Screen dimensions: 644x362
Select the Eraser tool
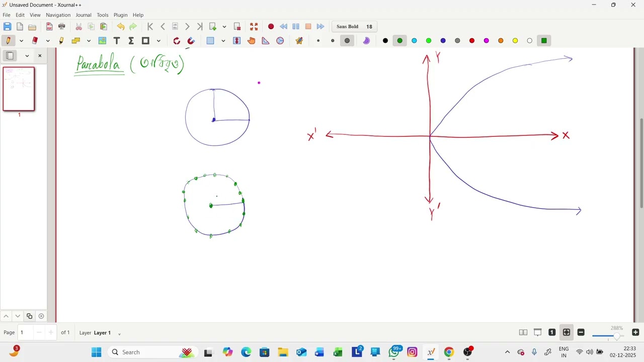35,41
